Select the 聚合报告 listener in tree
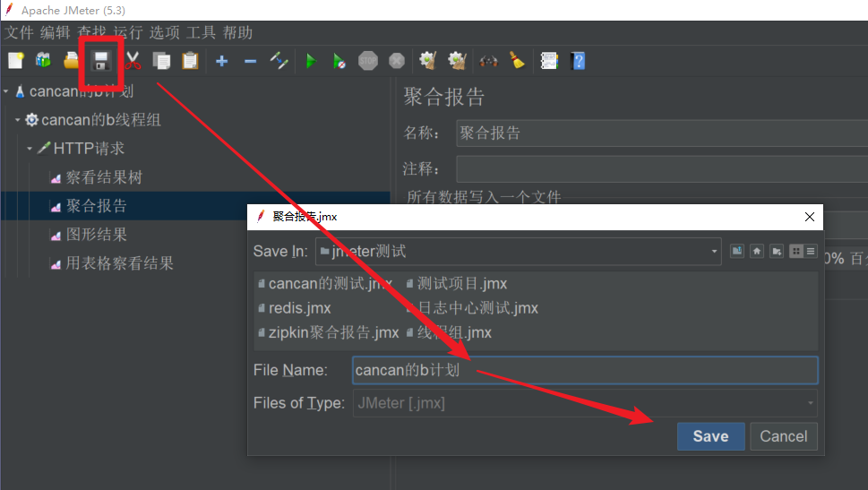868x490 pixels. click(97, 206)
